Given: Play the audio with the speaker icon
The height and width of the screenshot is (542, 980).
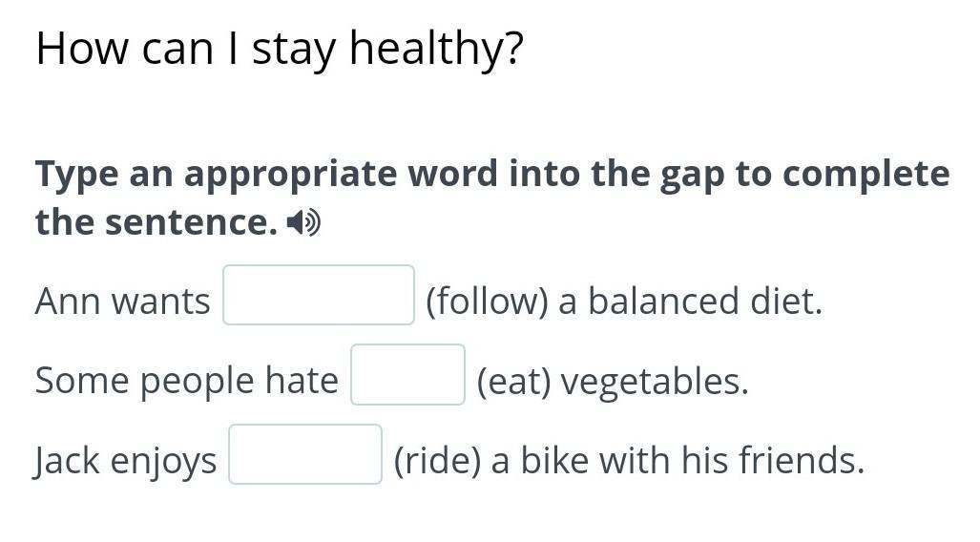Looking at the screenshot, I should [x=303, y=223].
